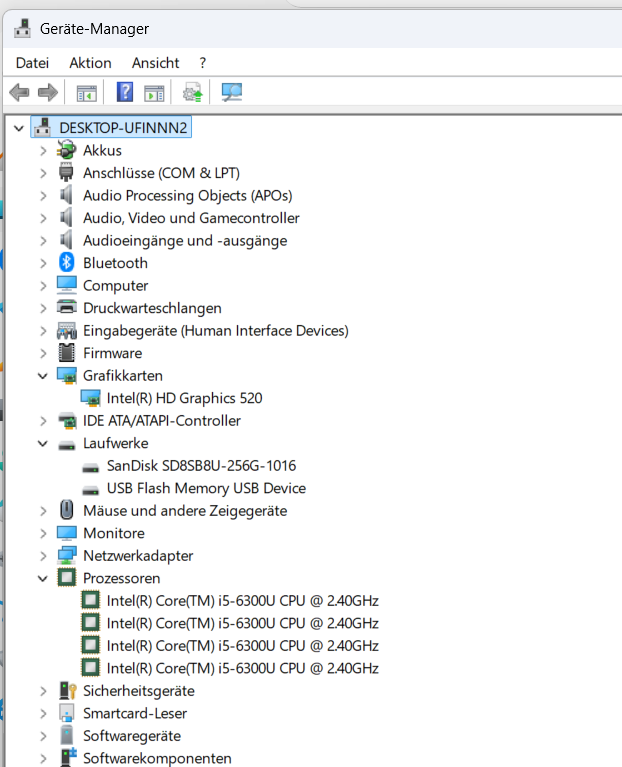The width and height of the screenshot is (622, 767).
Task: Click the show/hide action pane toolbar icon
Action: [154, 92]
